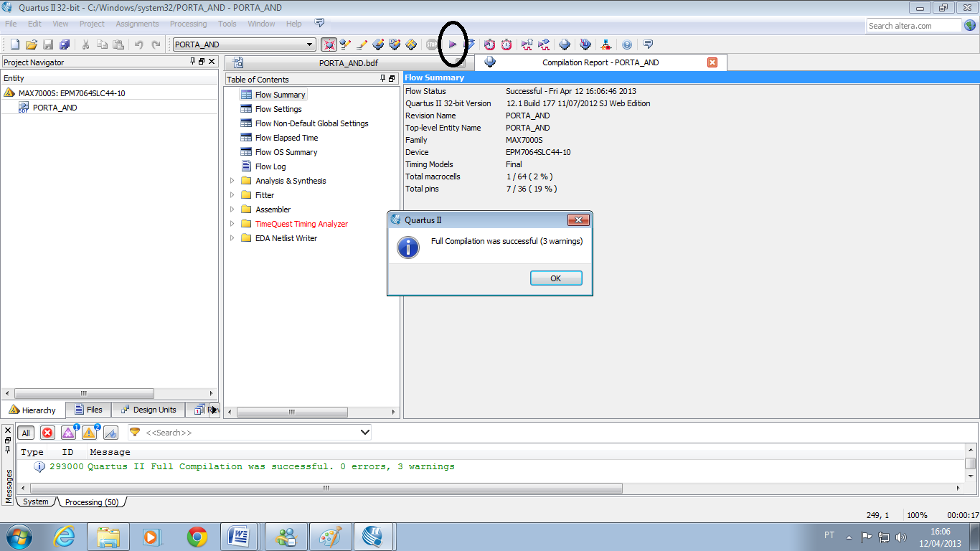The height and width of the screenshot is (551, 980).
Task: Expand the EDA Netlist Writer folder
Action: [x=232, y=238]
